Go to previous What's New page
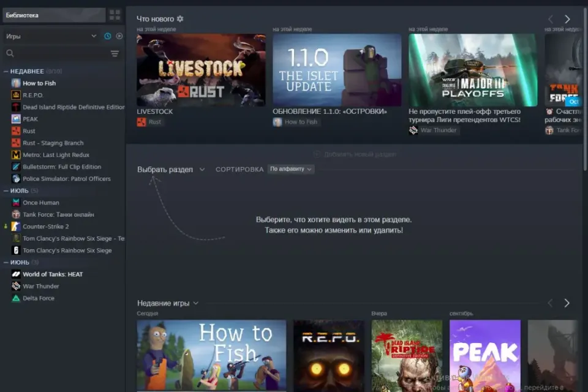Viewport: 588px width, 392px height. 551,19
